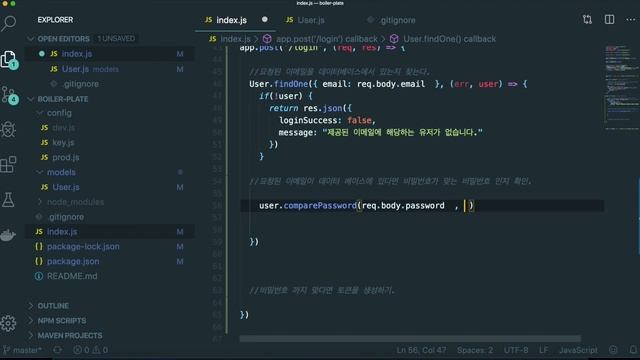Open the Search view in activity bar
Viewport: 640px width, 360px height.
coord(9,23)
